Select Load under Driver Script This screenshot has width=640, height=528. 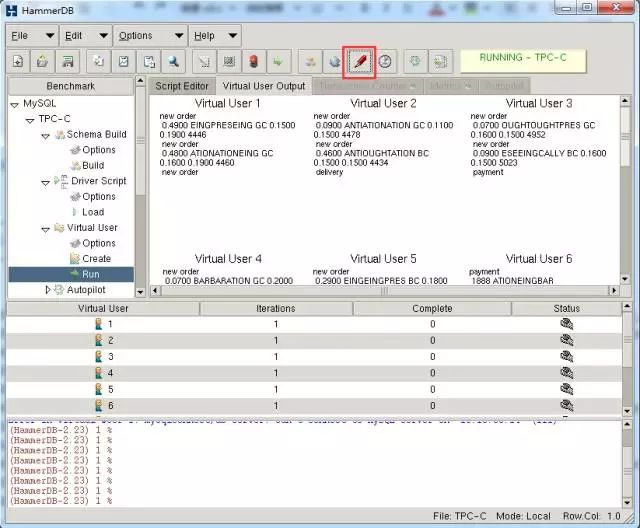(93, 212)
